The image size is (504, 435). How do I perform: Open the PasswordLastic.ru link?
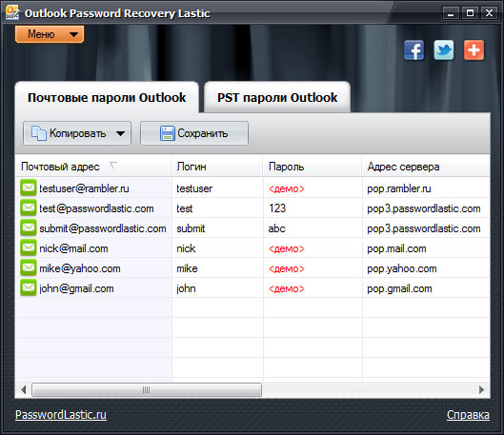[x=61, y=415]
